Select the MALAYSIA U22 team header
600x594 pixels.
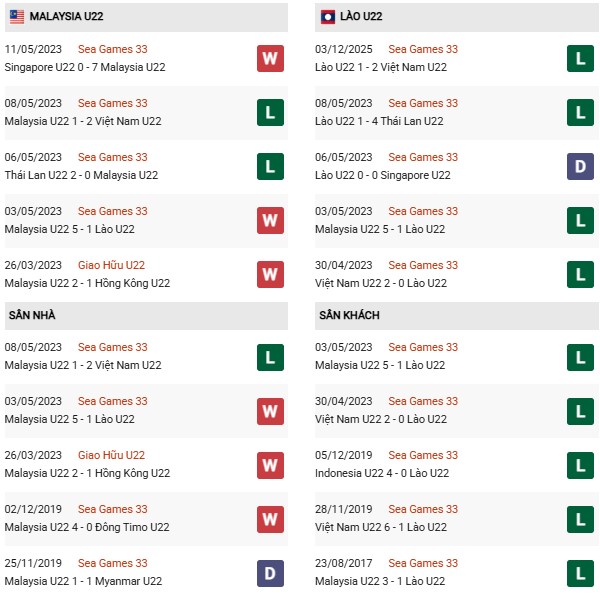click(66, 17)
